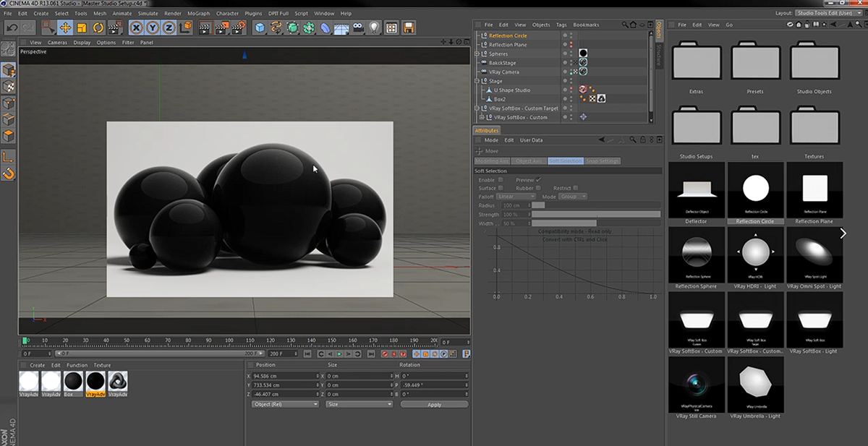Switch to the Snap Settings tab
Viewport: 868px width, 446px height.
[x=603, y=161]
